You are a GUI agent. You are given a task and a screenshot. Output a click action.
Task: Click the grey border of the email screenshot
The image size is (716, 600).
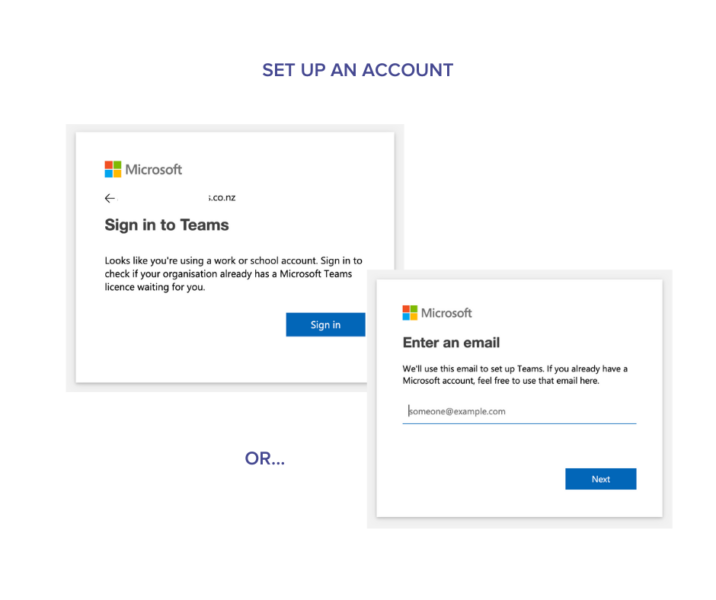click(667, 400)
